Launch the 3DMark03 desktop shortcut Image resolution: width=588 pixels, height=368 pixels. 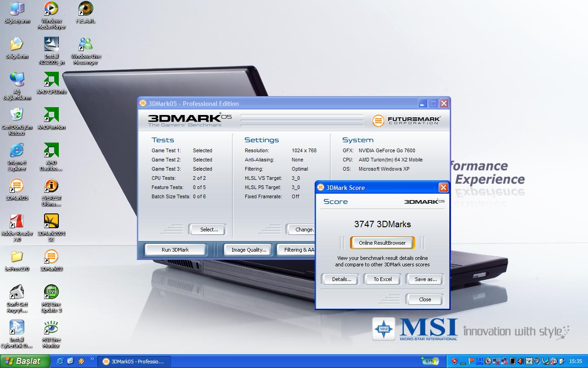pos(51,261)
